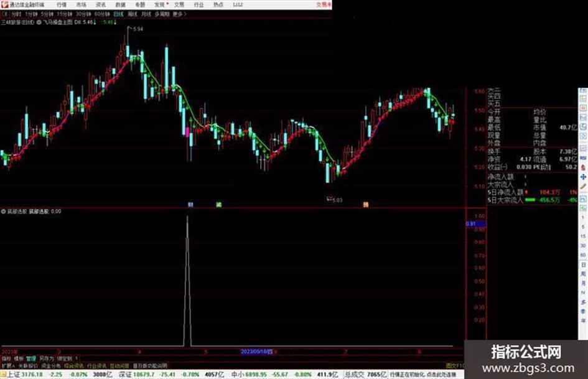Click the 图文F10 button
Viewport: 588px width, 379px height.
(x=455, y=365)
